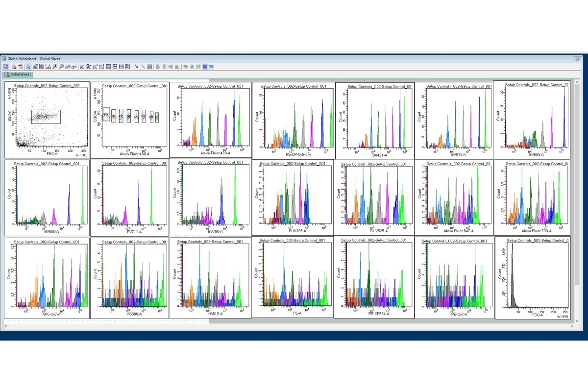Select the text box tool
588x392 pixels.
[x=149, y=67]
